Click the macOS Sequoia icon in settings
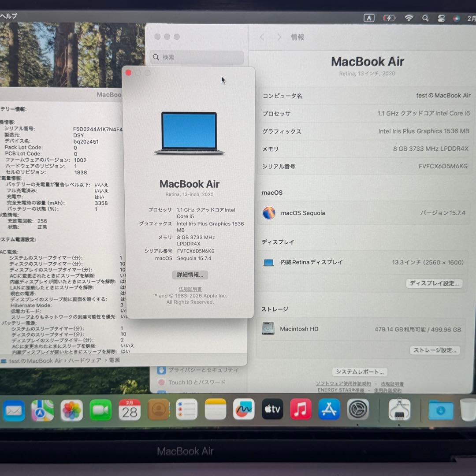This screenshot has height=476, width=476. click(269, 212)
